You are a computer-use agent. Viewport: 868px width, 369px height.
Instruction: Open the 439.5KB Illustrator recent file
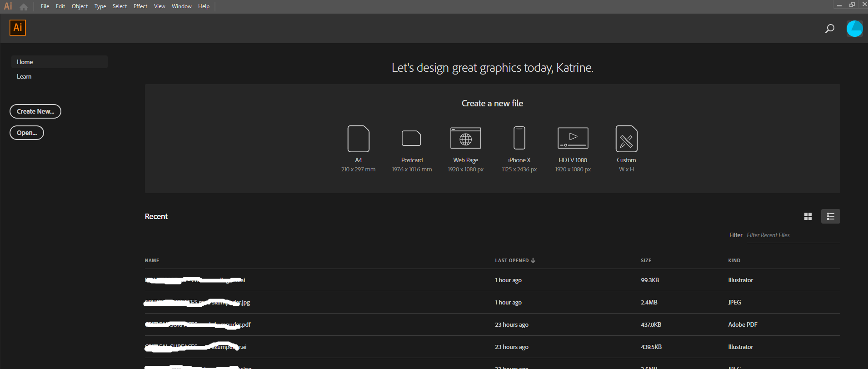coord(492,347)
